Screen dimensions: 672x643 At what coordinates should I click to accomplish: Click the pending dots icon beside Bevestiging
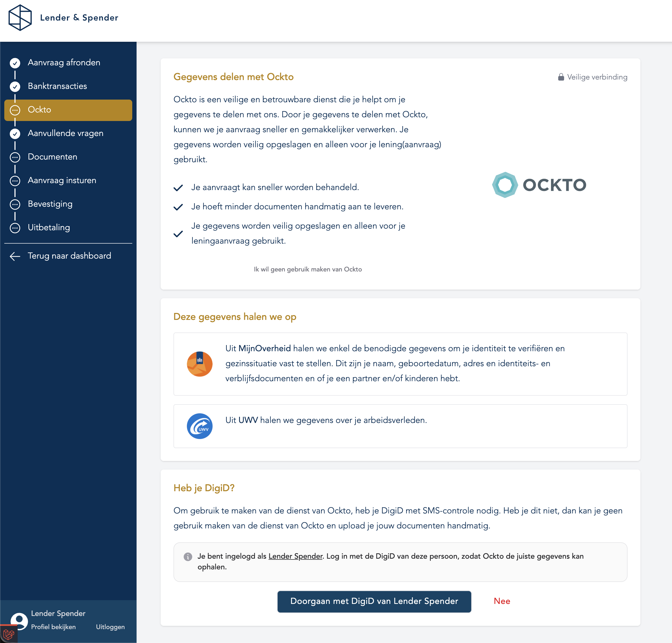15,204
